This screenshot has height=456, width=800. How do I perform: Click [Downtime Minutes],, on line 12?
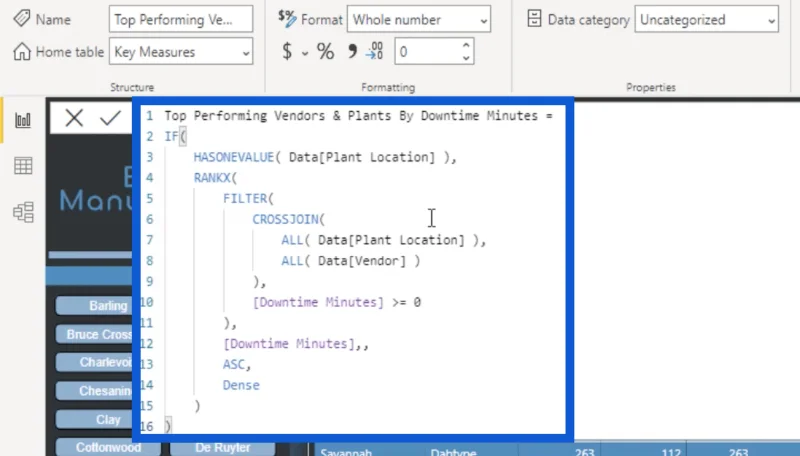(x=295, y=344)
